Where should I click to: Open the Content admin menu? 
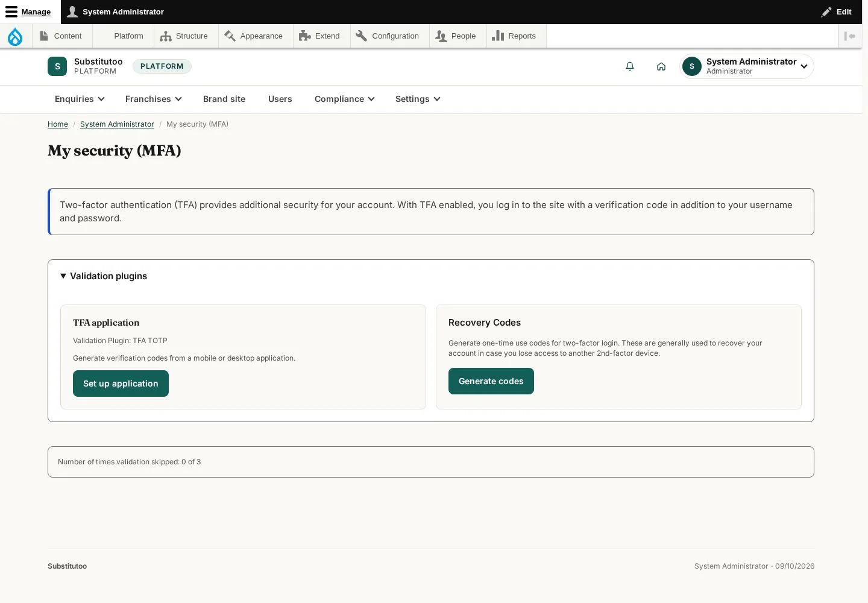tap(61, 36)
